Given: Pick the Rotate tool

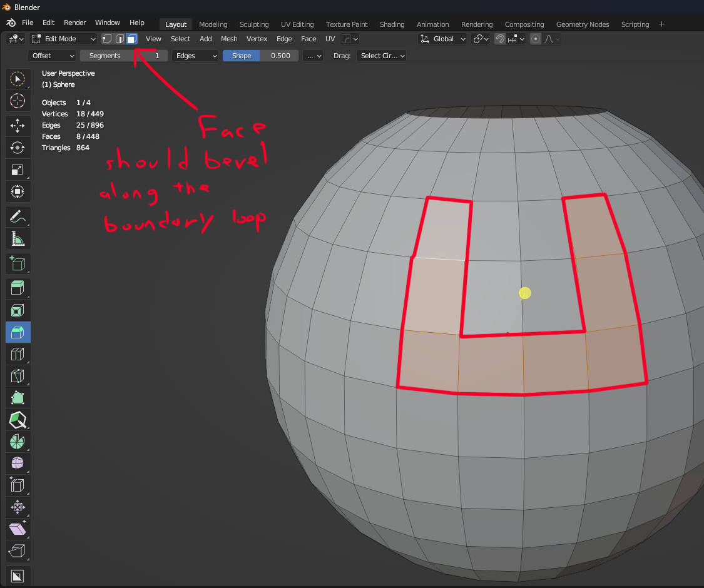Looking at the screenshot, I should 18,148.
